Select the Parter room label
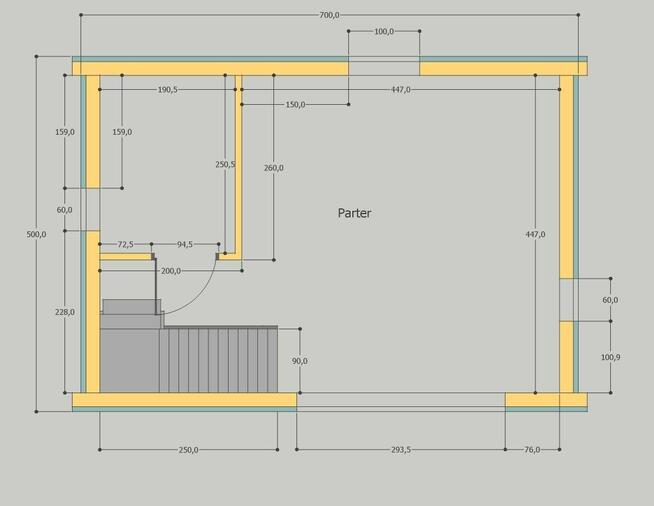This screenshot has height=506, width=654. (x=354, y=213)
